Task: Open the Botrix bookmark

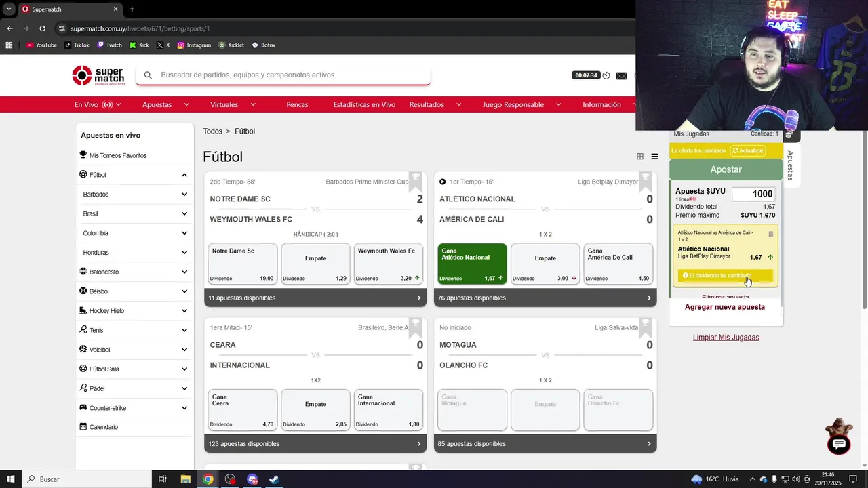Action: click(x=263, y=45)
